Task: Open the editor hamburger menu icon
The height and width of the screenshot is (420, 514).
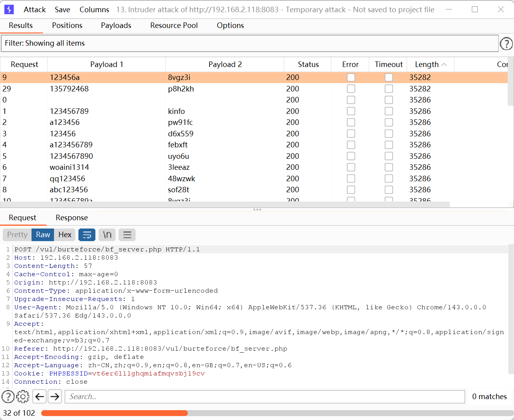Action: [127, 235]
